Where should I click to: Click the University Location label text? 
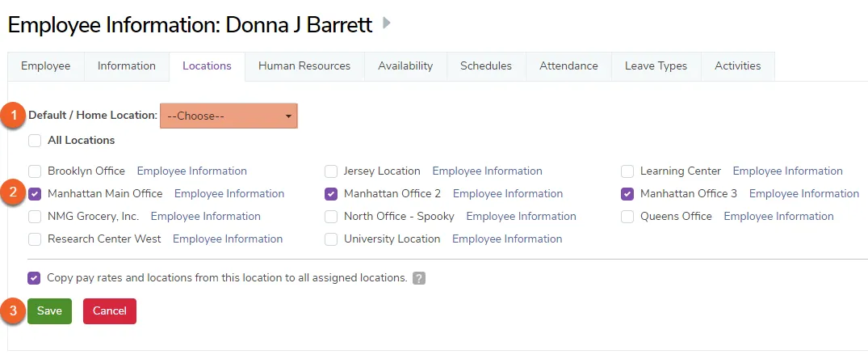(392, 239)
